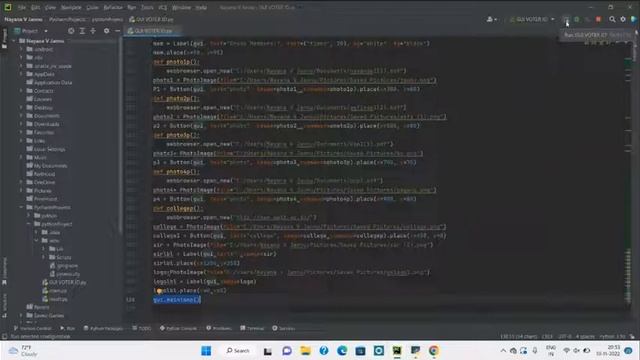Stop the running program with red square
Image resolution: width=640 pixels, height=360 pixels.
tap(598, 19)
